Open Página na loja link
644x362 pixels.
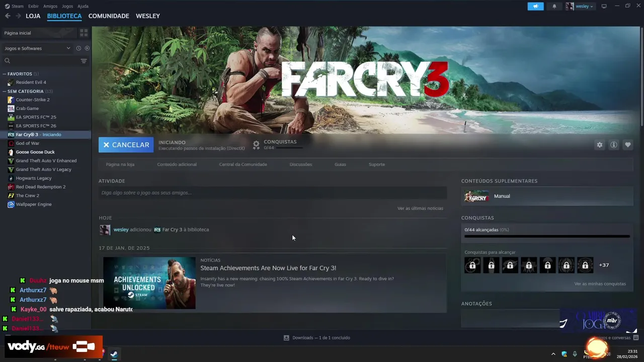tap(120, 164)
